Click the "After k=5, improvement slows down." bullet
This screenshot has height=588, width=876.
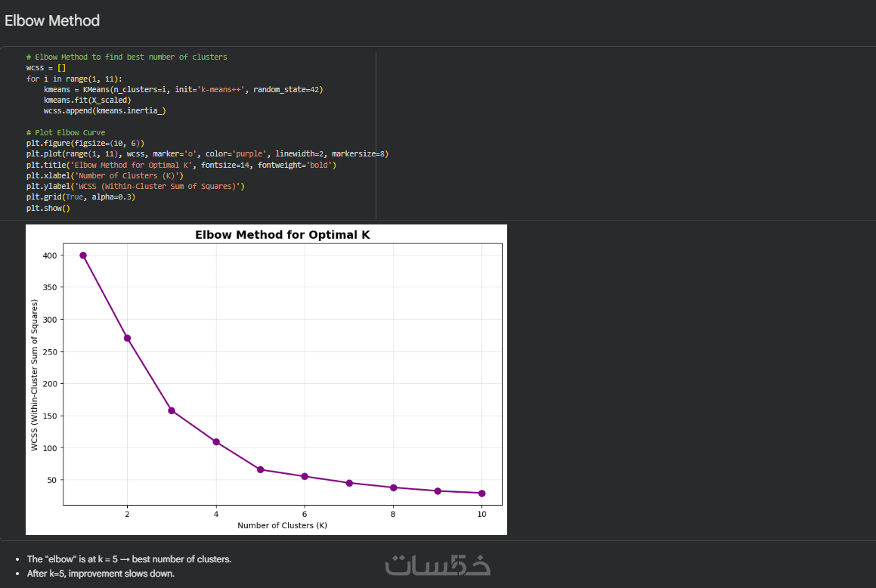pyautogui.click(x=101, y=574)
